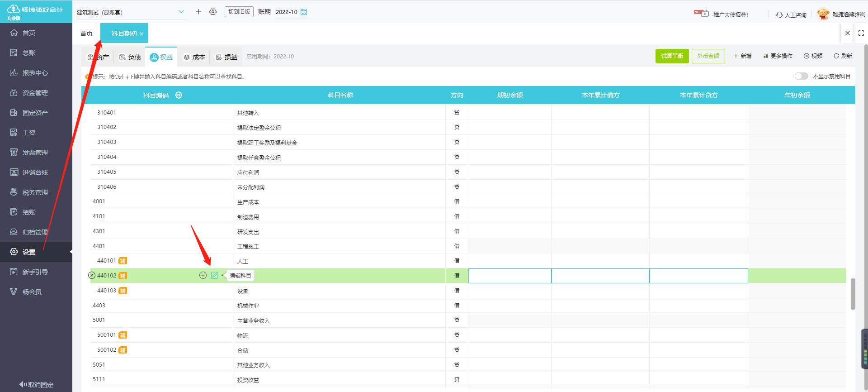Enter fullscreen with the expand icon

861,33
